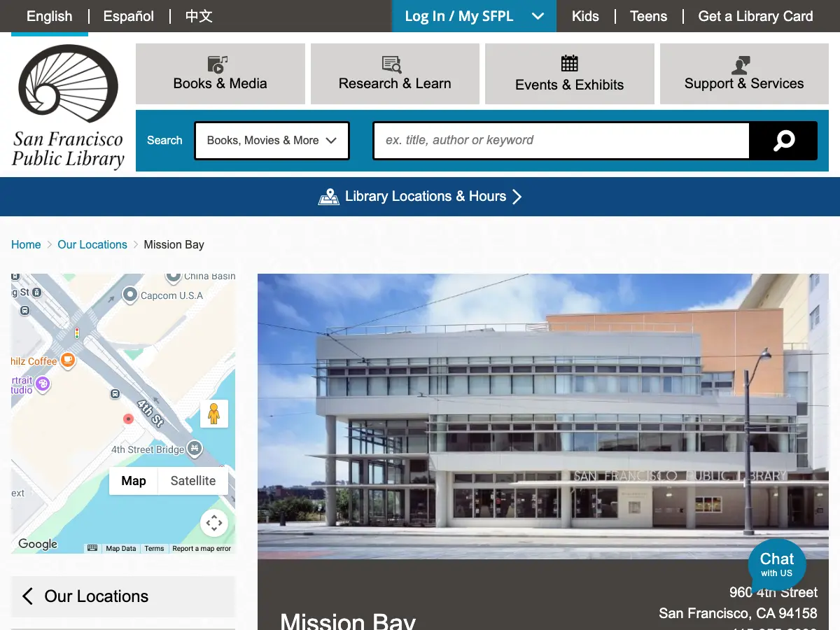
Task: Open the Events & Exhibits menu
Action: [x=570, y=73]
